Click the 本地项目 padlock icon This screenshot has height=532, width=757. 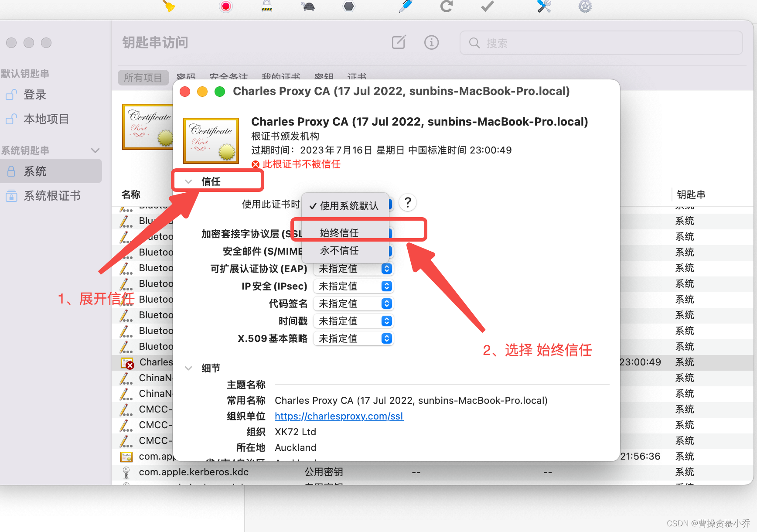(x=11, y=119)
